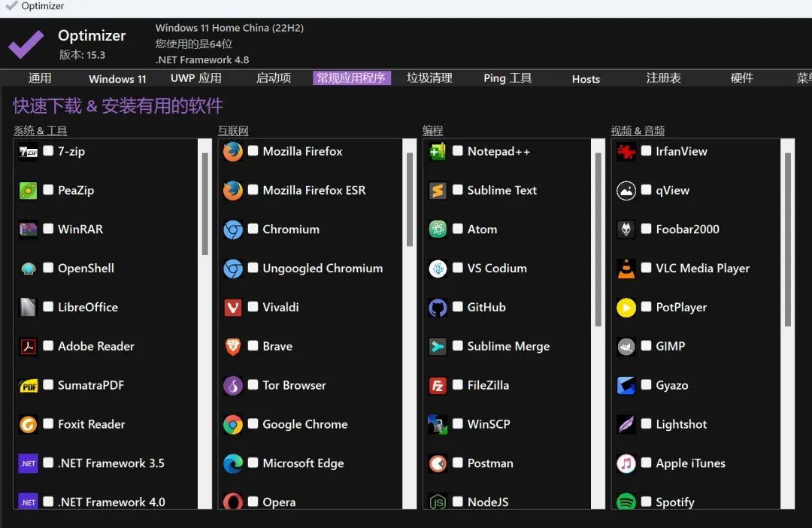This screenshot has height=528, width=812.
Task: Click the Atom editor icon
Action: (x=438, y=229)
